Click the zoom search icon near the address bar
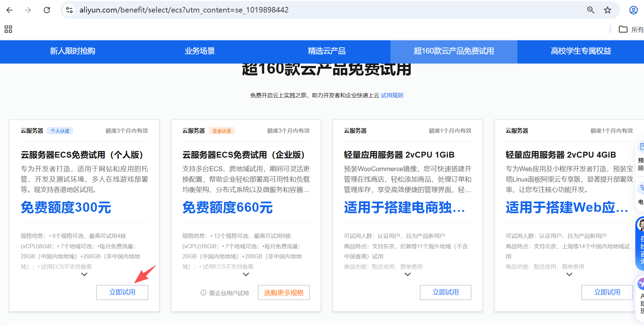 [591, 10]
